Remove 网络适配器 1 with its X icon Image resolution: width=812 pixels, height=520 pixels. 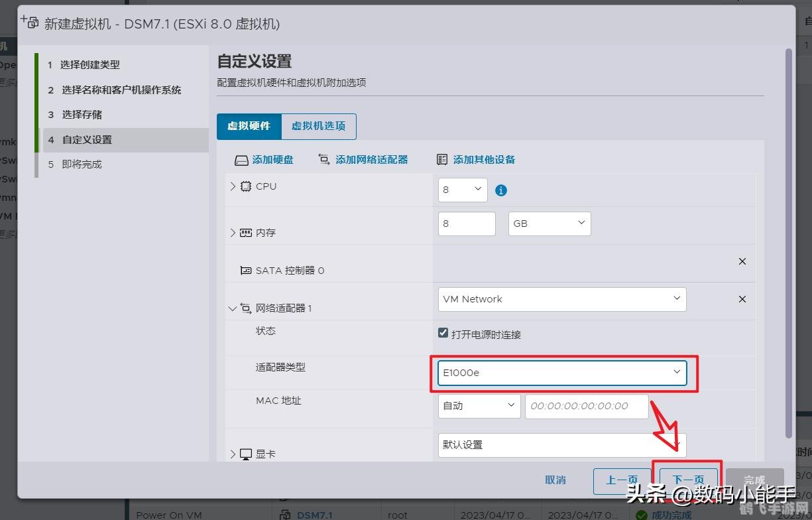click(x=742, y=298)
